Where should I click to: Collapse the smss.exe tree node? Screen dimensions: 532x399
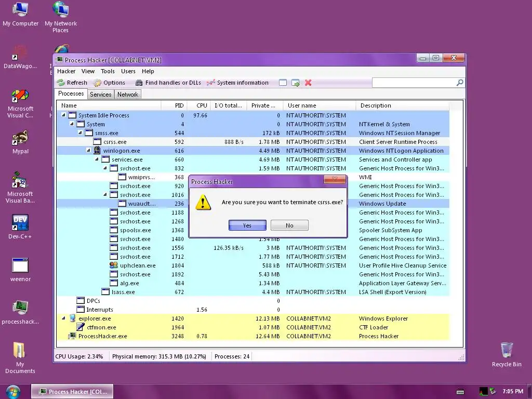point(80,132)
